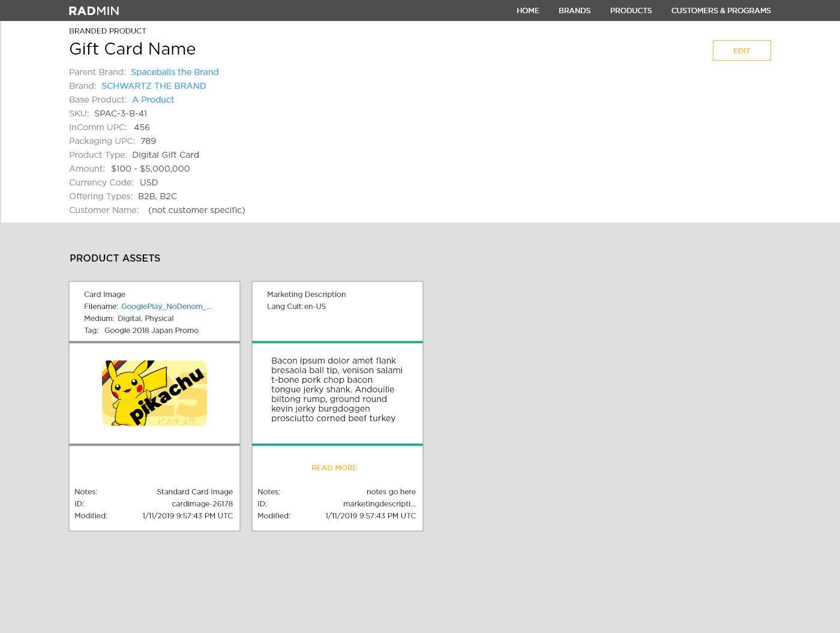Click the GooglePlay_NoDenom filename link
The width and height of the screenshot is (840, 633).
pyautogui.click(x=167, y=306)
